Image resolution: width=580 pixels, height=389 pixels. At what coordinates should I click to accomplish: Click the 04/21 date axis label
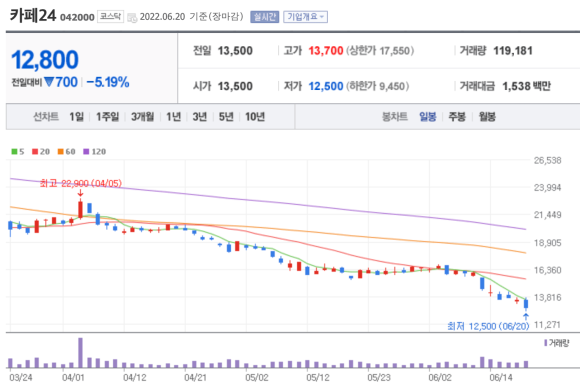[x=195, y=378]
